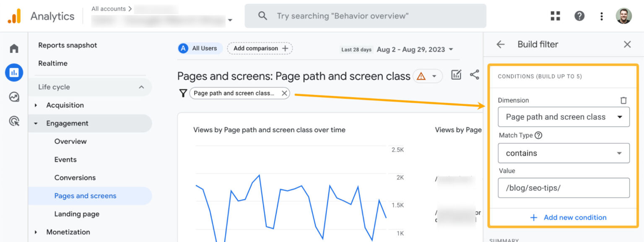This screenshot has width=644, height=242.
Task: Select Events under Engagement
Action: coord(65,159)
